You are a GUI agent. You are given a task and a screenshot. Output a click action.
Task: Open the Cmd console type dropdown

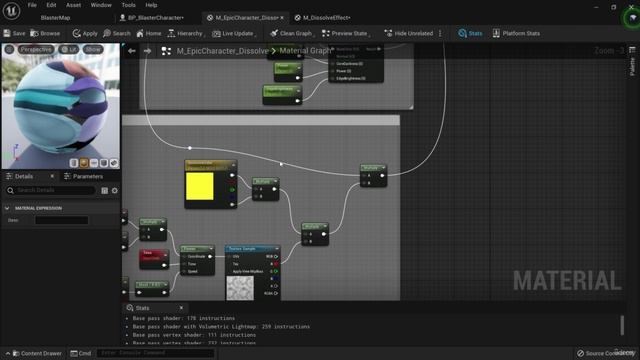80,353
